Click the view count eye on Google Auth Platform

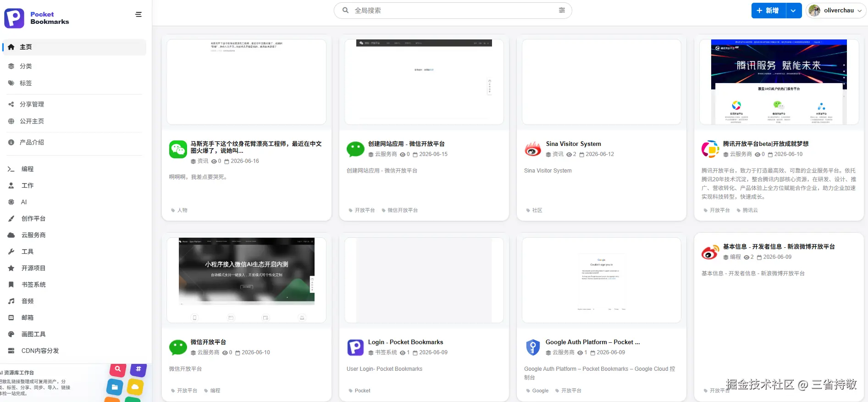click(x=580, y=353)
